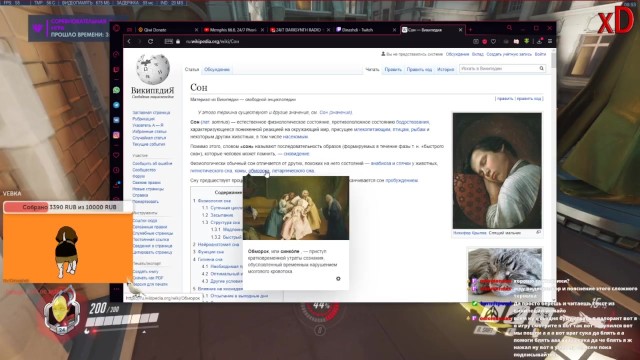
Task: Reload the Wikipedia page
Action: tap(150, 42)
